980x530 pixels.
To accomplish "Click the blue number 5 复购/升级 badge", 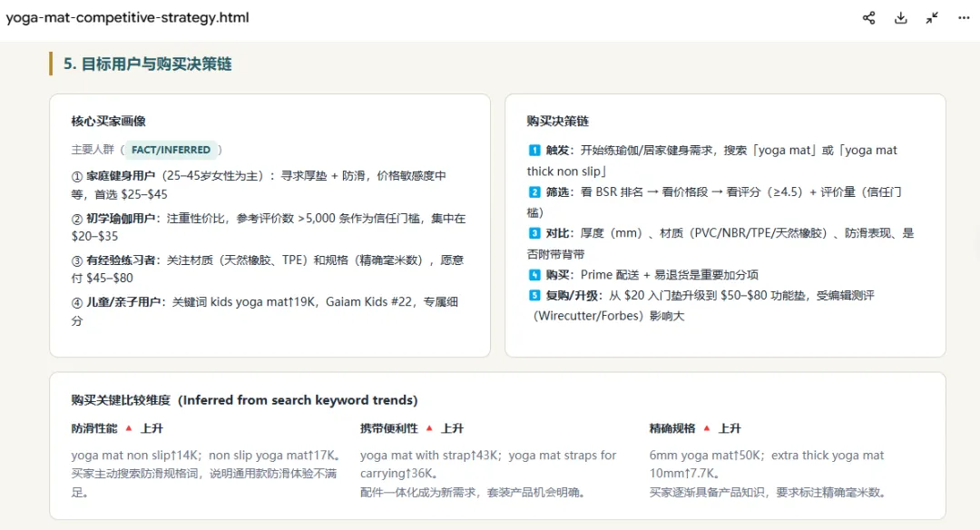I will tap(534, 295).
